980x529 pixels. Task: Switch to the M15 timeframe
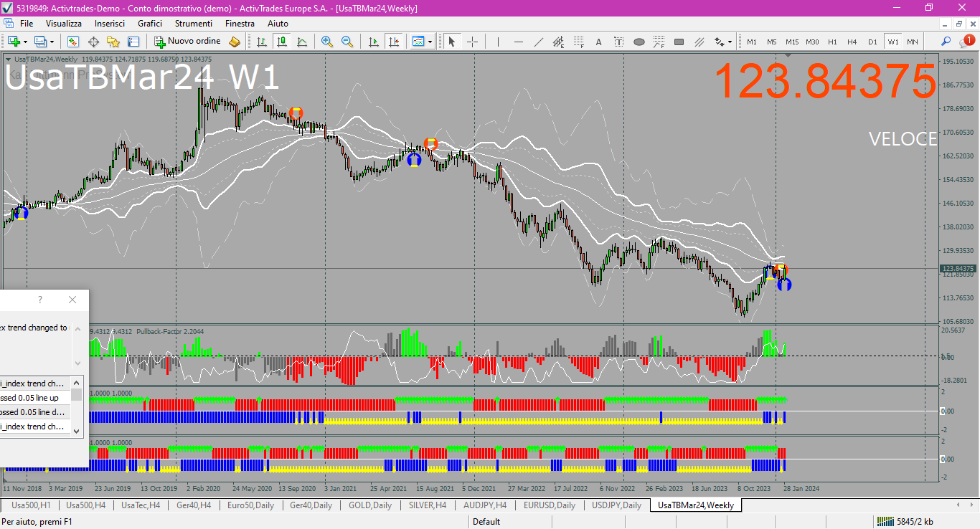[791, 42]
